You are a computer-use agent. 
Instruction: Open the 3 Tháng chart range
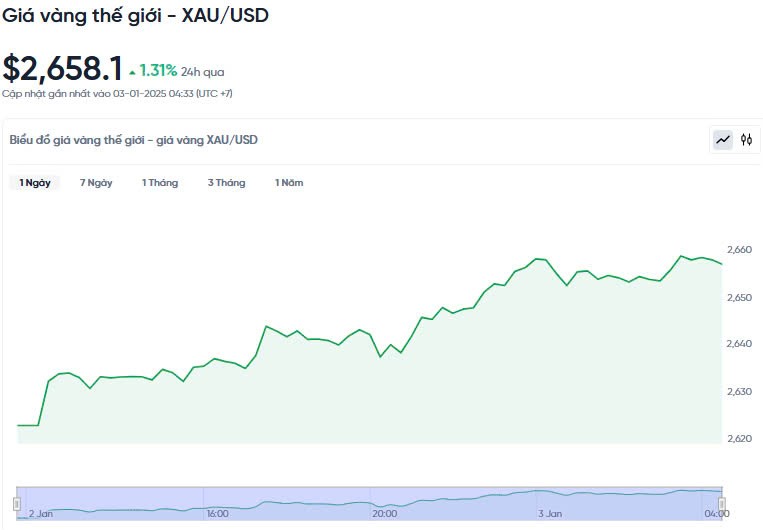coord(226,183)
